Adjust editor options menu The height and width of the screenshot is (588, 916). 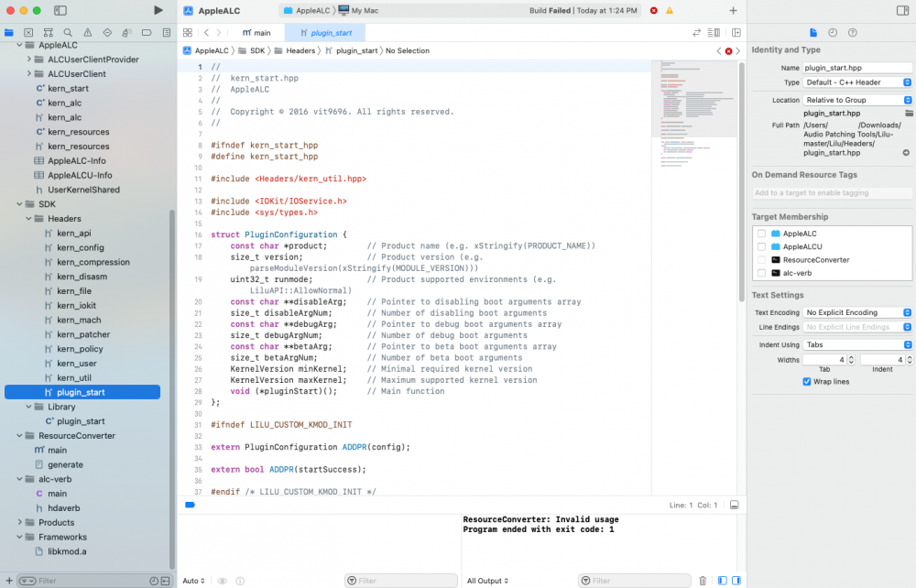point(714,33)
